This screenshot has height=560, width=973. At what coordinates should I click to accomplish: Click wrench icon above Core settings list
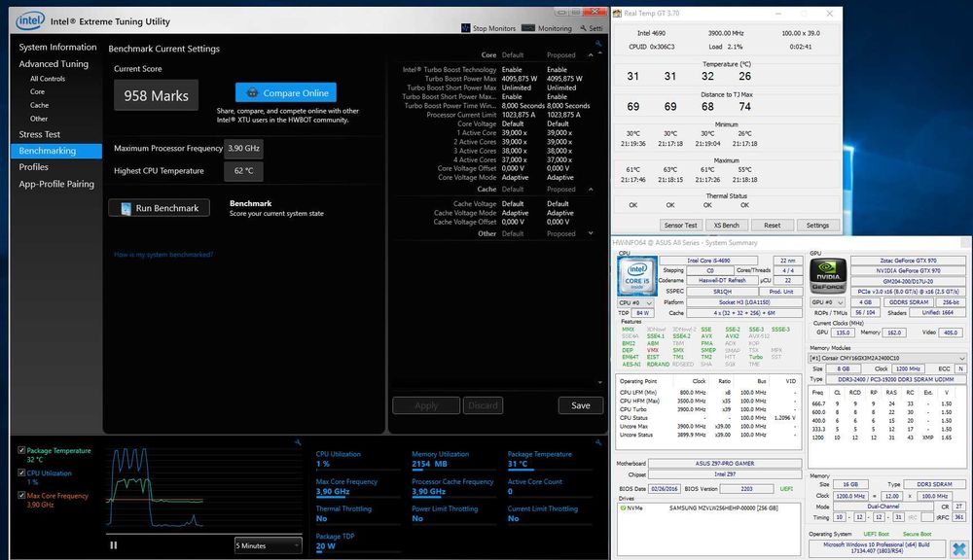pyautogui.click(x=598, y=44)
